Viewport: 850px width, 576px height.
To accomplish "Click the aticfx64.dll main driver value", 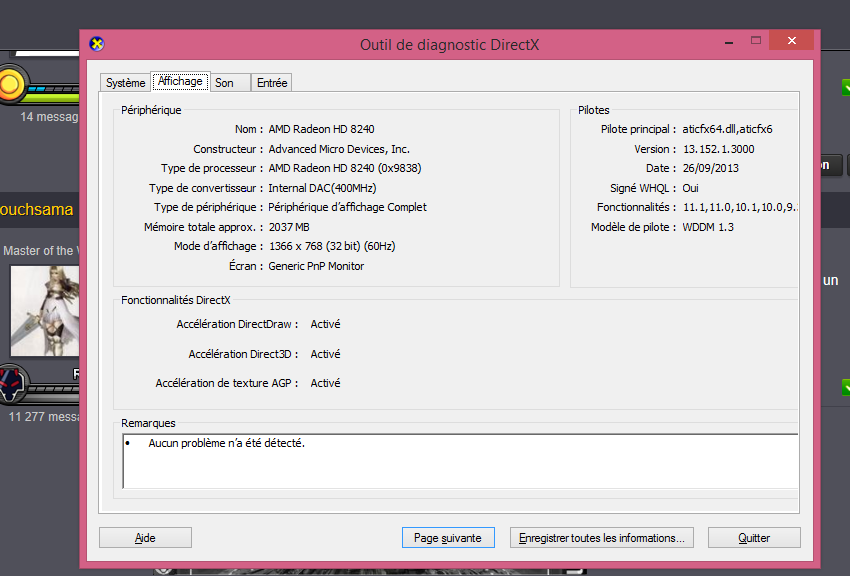I will coord(727,129).
